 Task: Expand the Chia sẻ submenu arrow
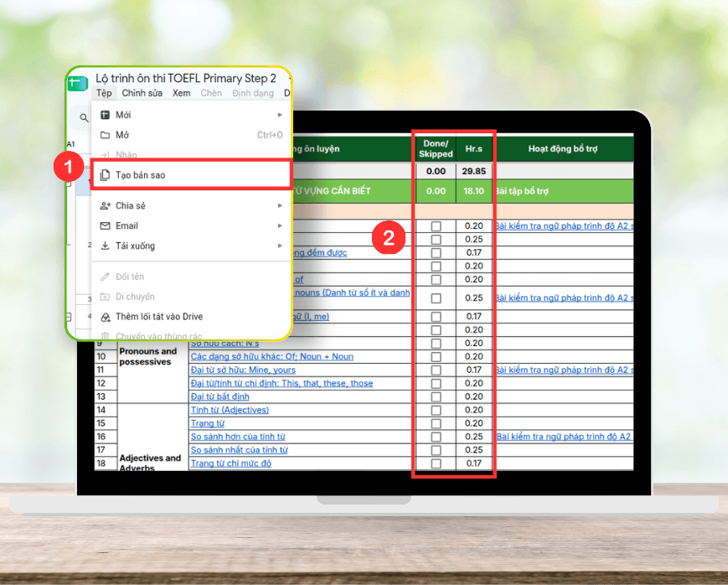280,206
